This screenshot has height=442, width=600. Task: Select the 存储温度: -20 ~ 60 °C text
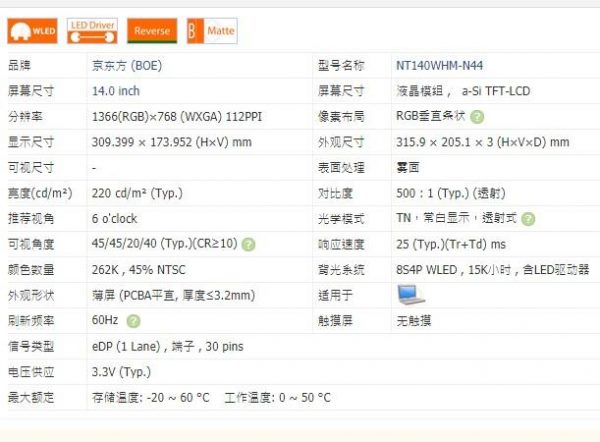pos(151,398)
